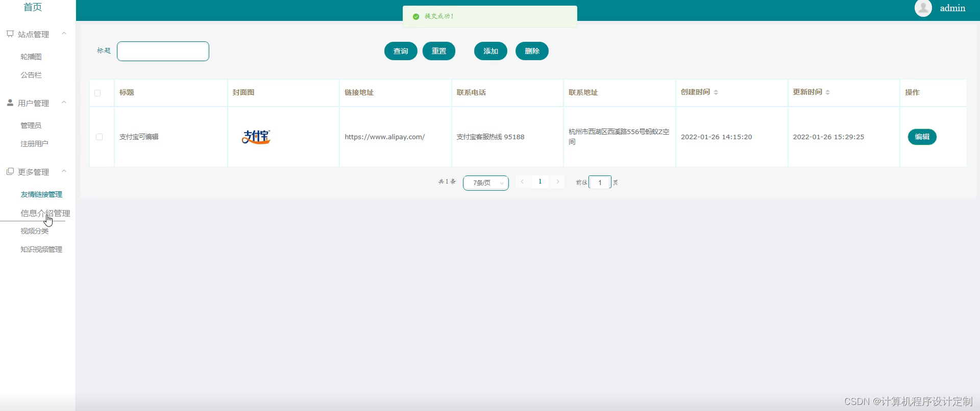Click the admin username text
This screenshot has width=980, height=411.
(x=952, y=8)
